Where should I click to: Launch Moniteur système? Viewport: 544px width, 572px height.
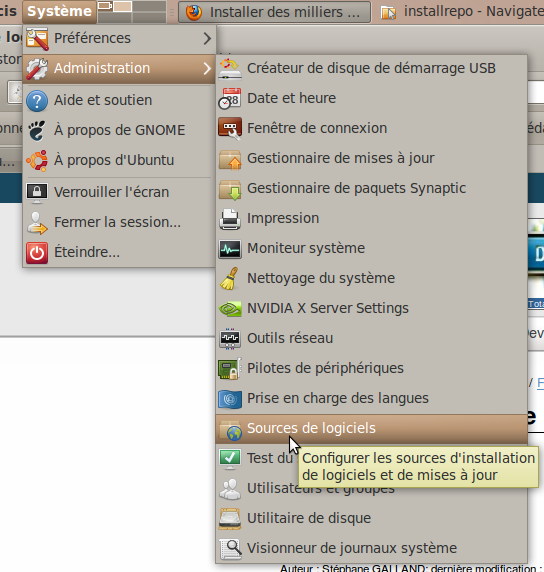[371, 248]
